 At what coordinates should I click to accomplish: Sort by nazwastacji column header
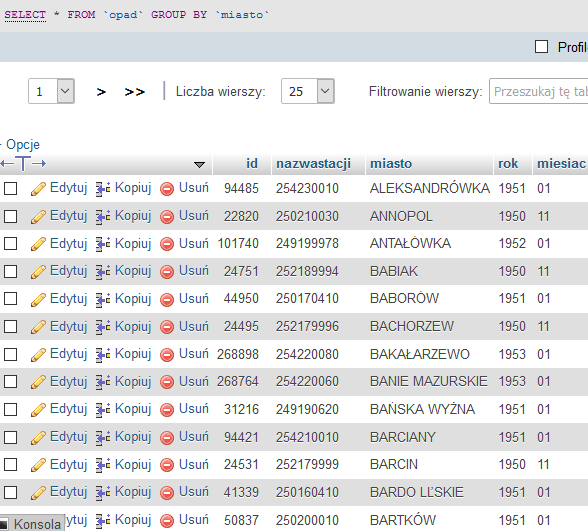coord(314,164)
